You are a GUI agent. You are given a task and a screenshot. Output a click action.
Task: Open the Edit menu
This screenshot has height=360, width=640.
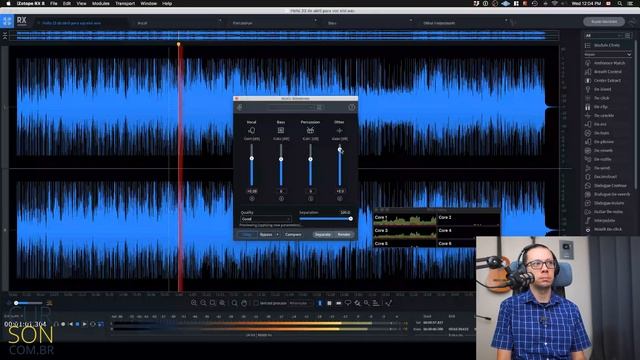tap(67, 3)
